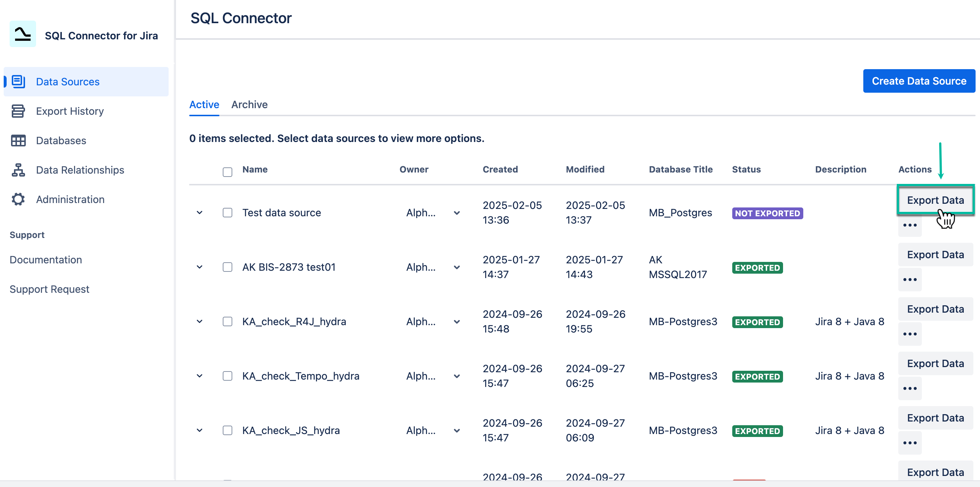Open the actions menu for Test data source
Image resolution: width=980 pixels, height=487 pixels.
910,225
